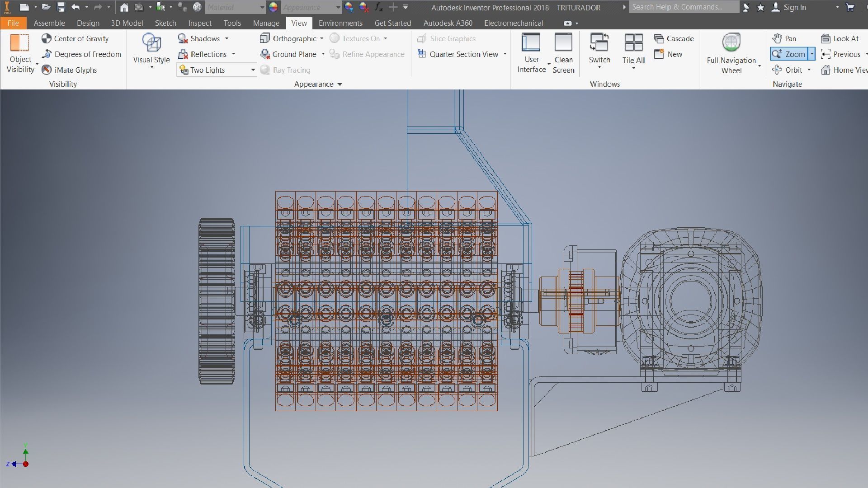Screen dimensions: 868x488
Task: Click Sign In
Action: point(794,7)
